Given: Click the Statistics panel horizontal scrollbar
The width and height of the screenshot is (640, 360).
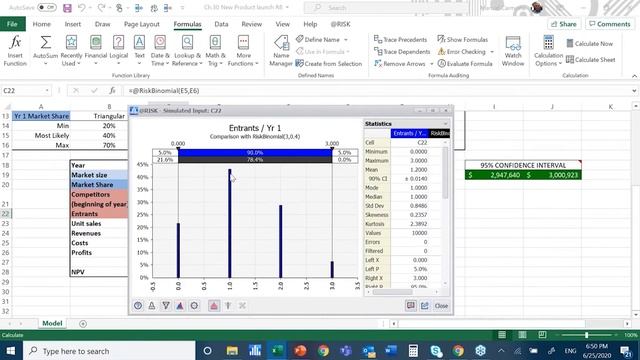Looking at the screenshot, I should [392, 292].
